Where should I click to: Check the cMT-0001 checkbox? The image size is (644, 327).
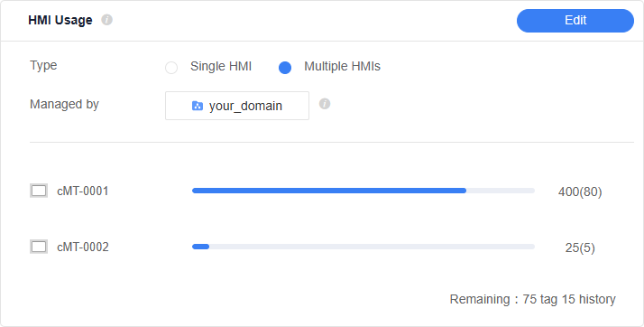pyautogui.click(x=39, y=191)
